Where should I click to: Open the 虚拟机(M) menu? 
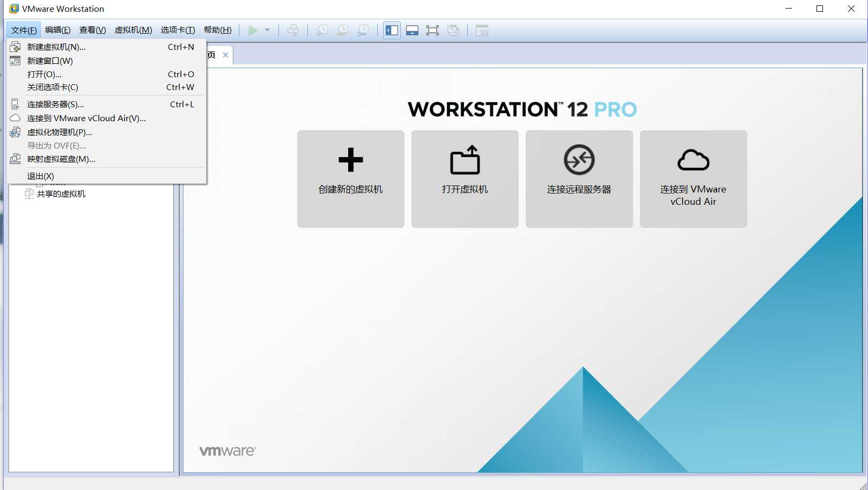[134, 30]
